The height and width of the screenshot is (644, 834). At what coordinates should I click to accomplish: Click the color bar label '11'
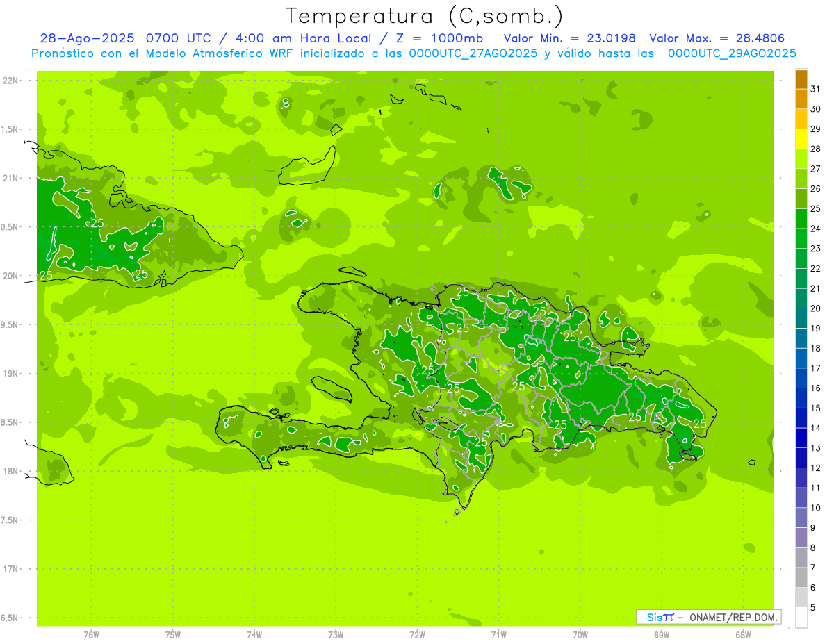pyautogui.click(x=816, y=488)
